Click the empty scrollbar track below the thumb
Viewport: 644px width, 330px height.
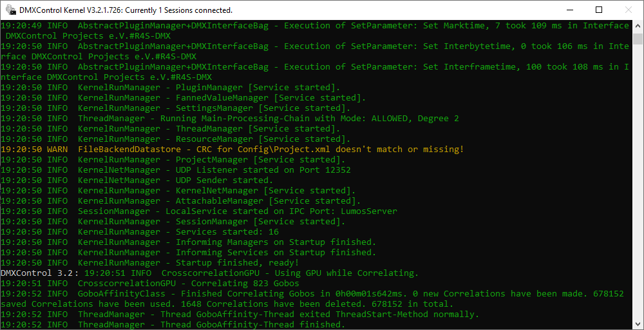pyautogui.click(x=638, y=193)
